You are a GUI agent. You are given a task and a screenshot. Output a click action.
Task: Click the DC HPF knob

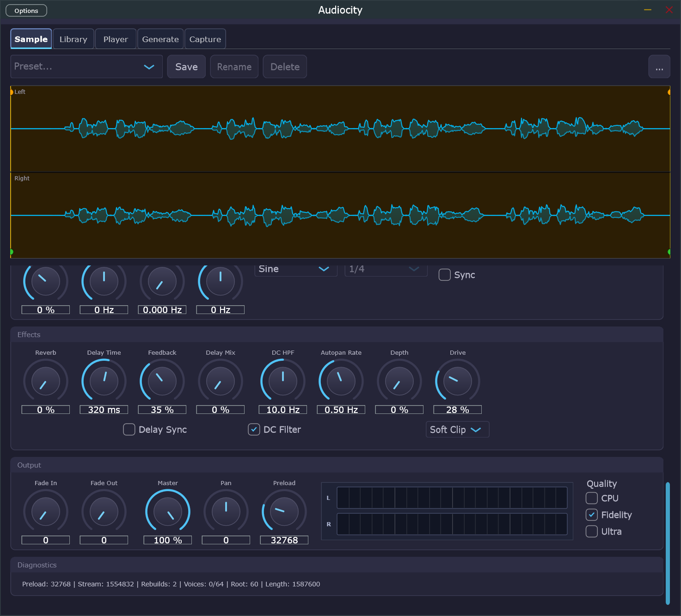click(x=283, y=382)
